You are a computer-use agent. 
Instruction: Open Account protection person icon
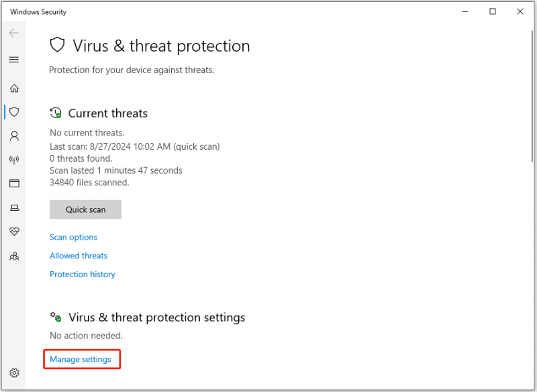tap(14, 136)
